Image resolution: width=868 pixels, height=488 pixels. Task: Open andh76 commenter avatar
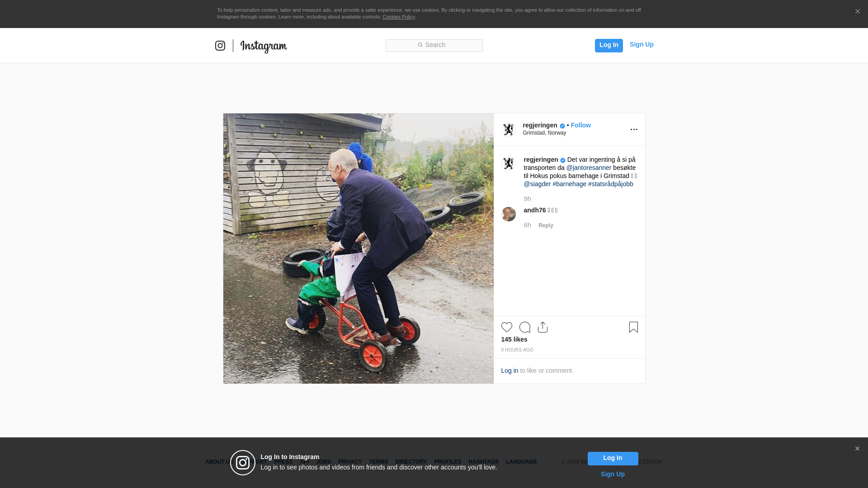[509, 214]
